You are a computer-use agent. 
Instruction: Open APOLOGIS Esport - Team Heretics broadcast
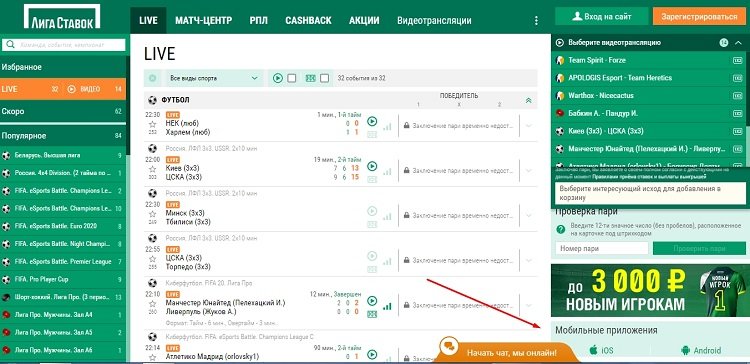tap(649, 78)
